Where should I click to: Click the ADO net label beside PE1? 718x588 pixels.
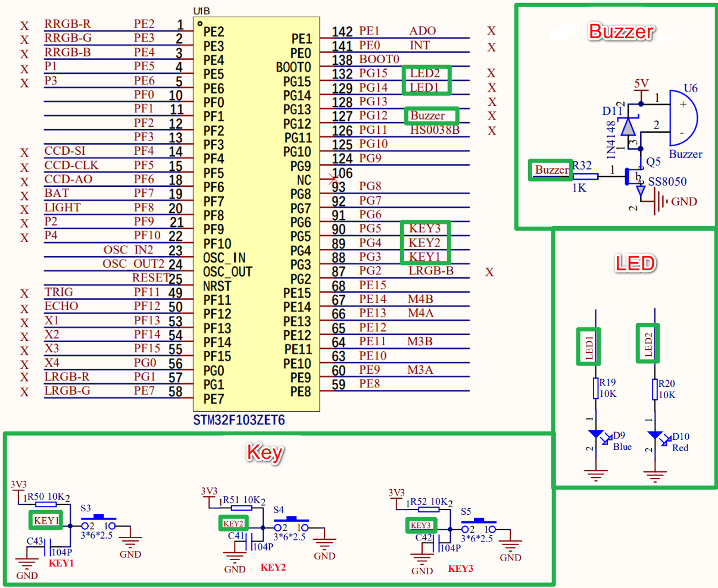point(423,30)
